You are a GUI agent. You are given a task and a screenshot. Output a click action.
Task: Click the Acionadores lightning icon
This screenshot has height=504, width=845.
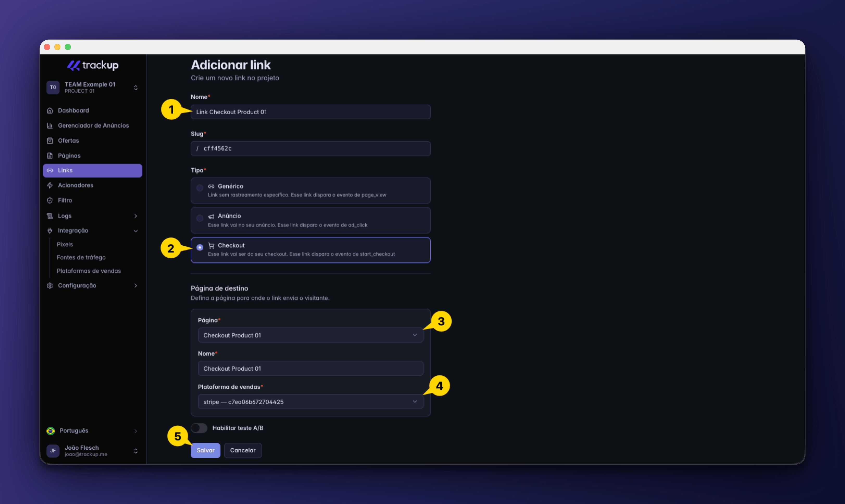(50, 185)
